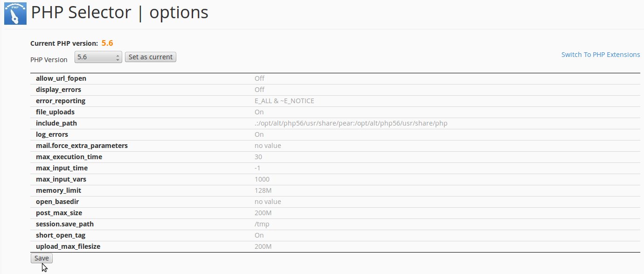Edit the error_reporting value

pos(284,101)
